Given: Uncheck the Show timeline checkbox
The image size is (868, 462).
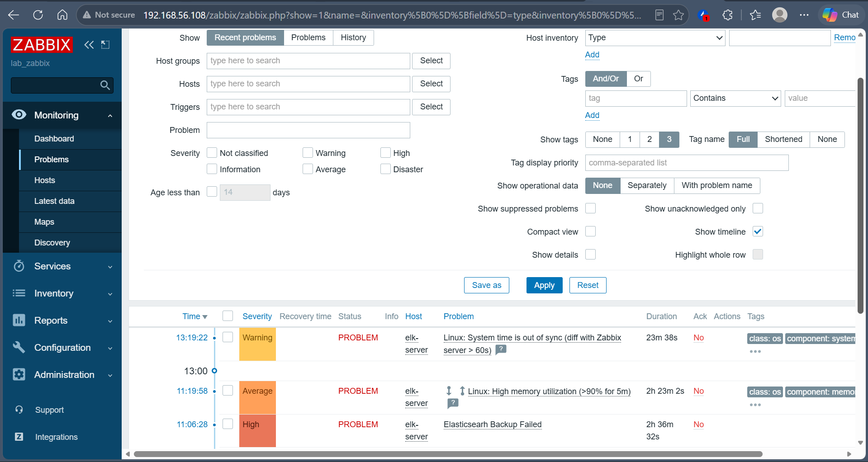Looking at the screenshot, I should coord(758,231).
